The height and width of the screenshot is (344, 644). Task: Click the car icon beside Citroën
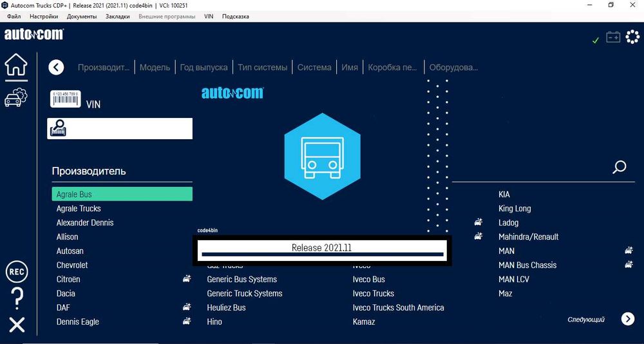[x=187, y=279]
